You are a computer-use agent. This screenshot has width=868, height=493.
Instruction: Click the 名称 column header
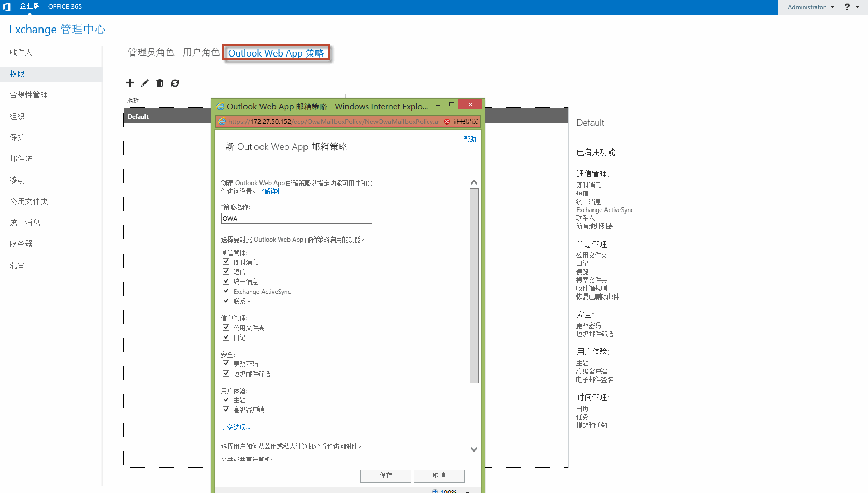tap(133, 101)
